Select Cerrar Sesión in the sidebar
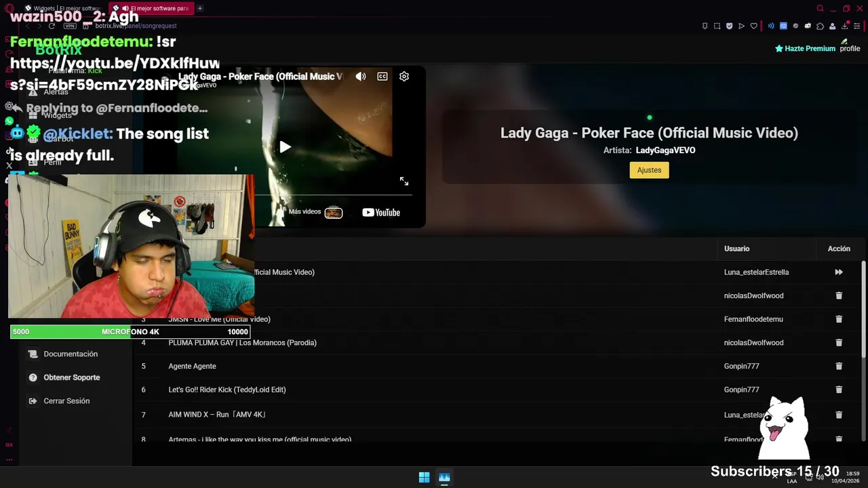The height and width of the screenshot is (488, 868). [x=66, y=401]
